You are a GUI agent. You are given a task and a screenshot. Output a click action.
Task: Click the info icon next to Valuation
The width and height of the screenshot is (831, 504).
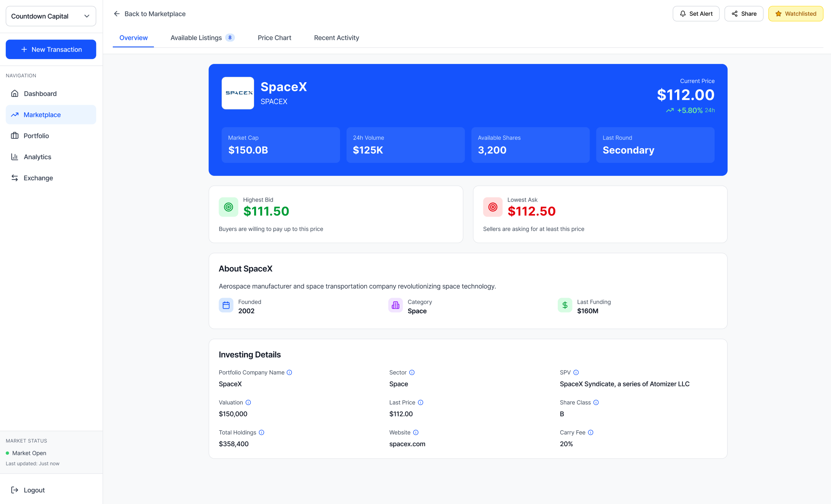click(x=248, y=403)
